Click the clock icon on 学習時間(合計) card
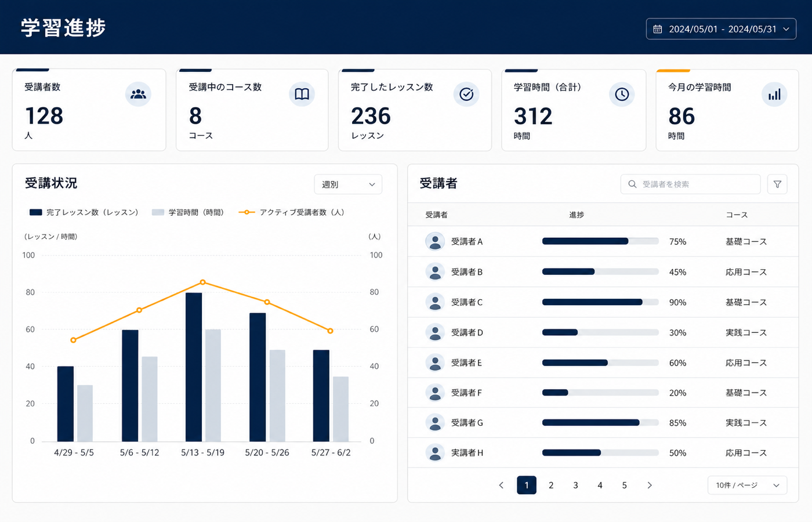The height and width of the screenshot is (522, 812). (x=622, y=94)
